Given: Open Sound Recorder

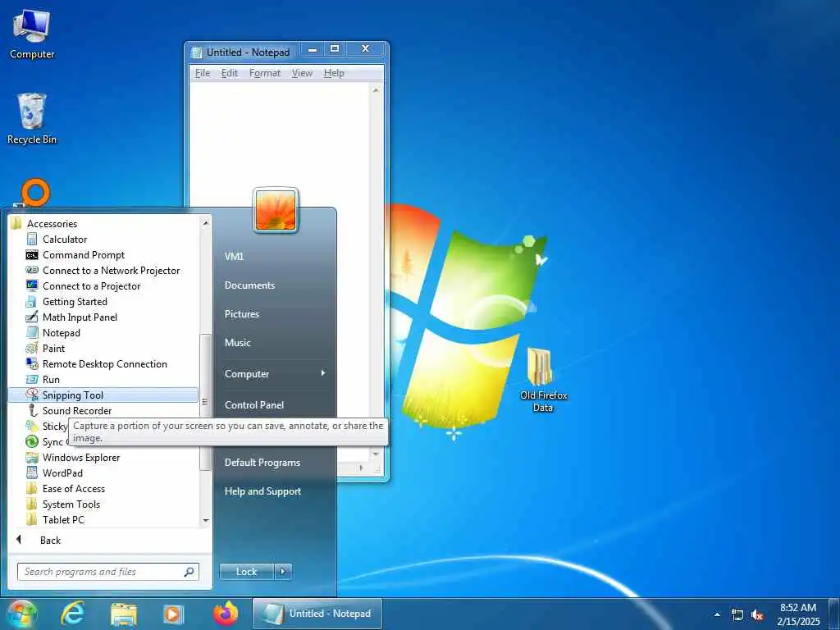Looking at the screenshot, I should coord(76,411).
